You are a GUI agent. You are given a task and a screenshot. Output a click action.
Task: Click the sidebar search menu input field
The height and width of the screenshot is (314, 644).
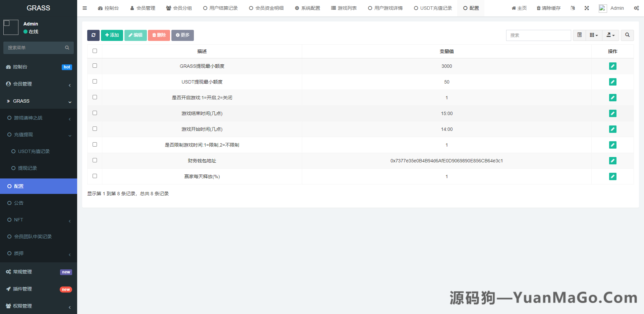(34, 48)
